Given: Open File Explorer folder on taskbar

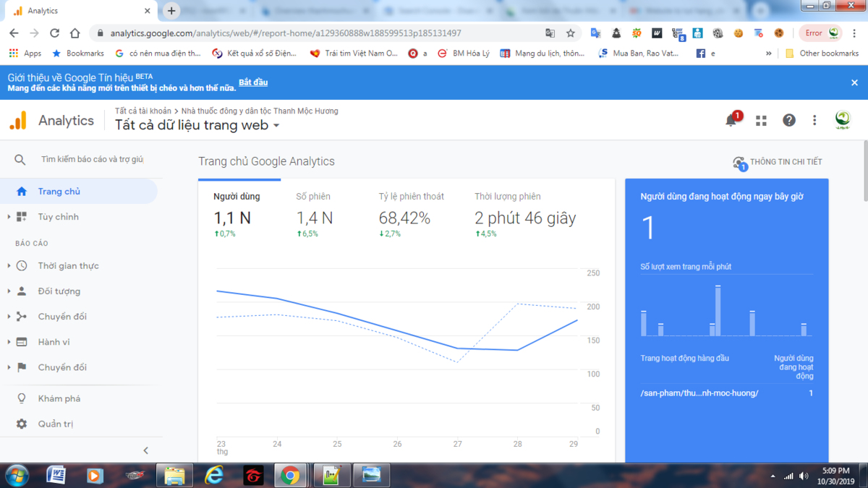Looking at the screenshot, I should (x=175, y=475).
